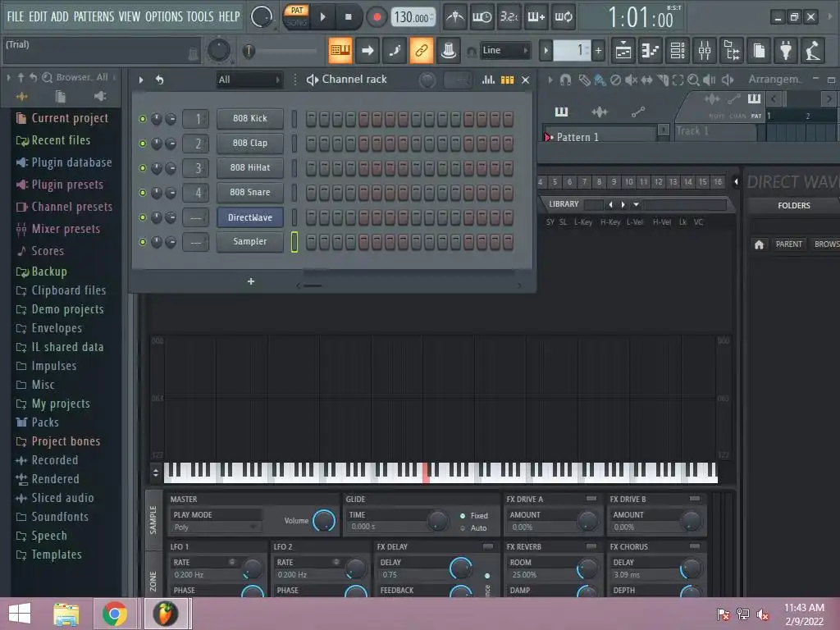Adjust the DirectWave master Volume knob
This screenshot has width=840, height=630.
pos(323,520)
